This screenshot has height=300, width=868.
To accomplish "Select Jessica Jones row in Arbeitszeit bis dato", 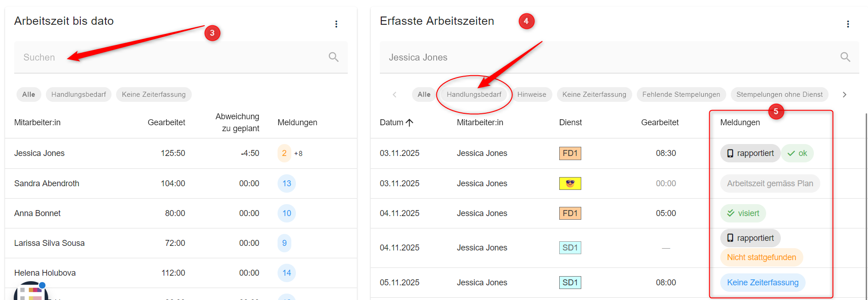I will [181, 153].
